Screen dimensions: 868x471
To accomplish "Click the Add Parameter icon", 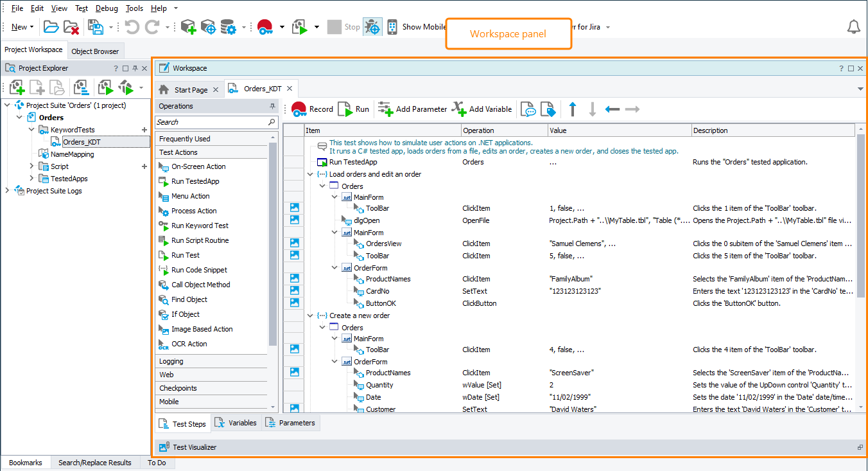I will [x=386, y=109].
